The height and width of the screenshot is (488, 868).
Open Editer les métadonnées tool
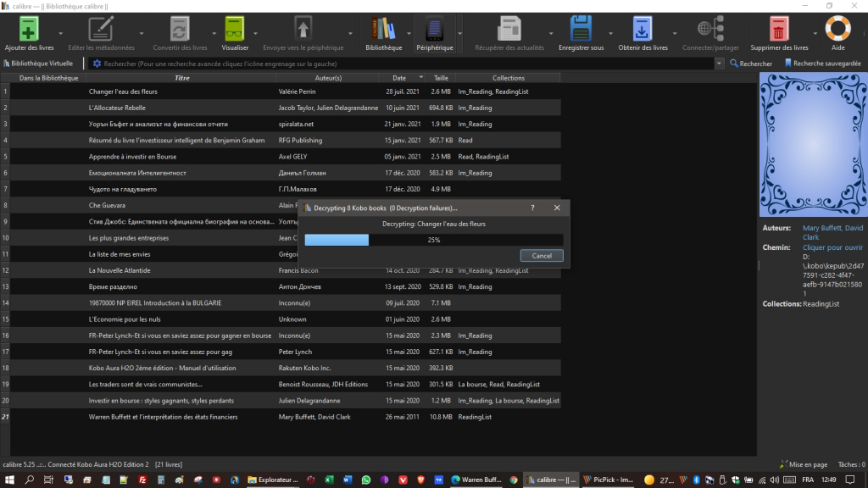point(101,29)
